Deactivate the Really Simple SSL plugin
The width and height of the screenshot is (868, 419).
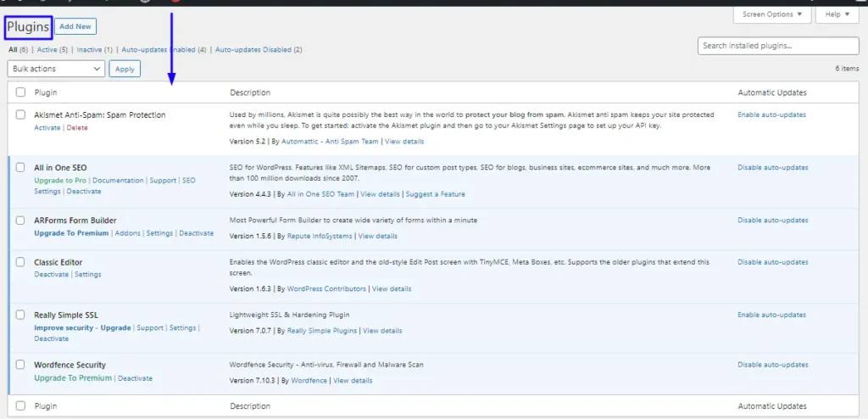(x=52, y=338)
